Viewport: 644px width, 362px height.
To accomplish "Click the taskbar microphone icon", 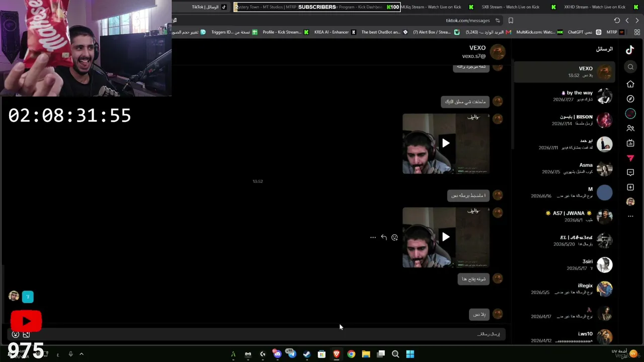I will pos(70,354).
